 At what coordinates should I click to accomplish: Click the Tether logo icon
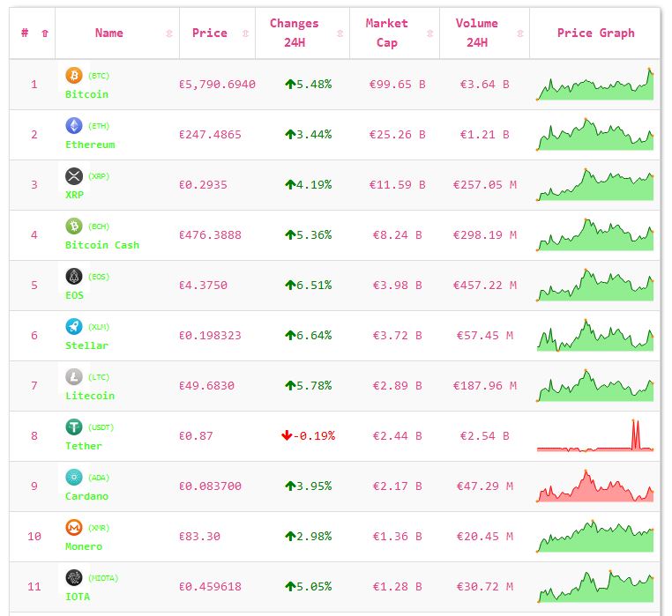tap(74, 427)
